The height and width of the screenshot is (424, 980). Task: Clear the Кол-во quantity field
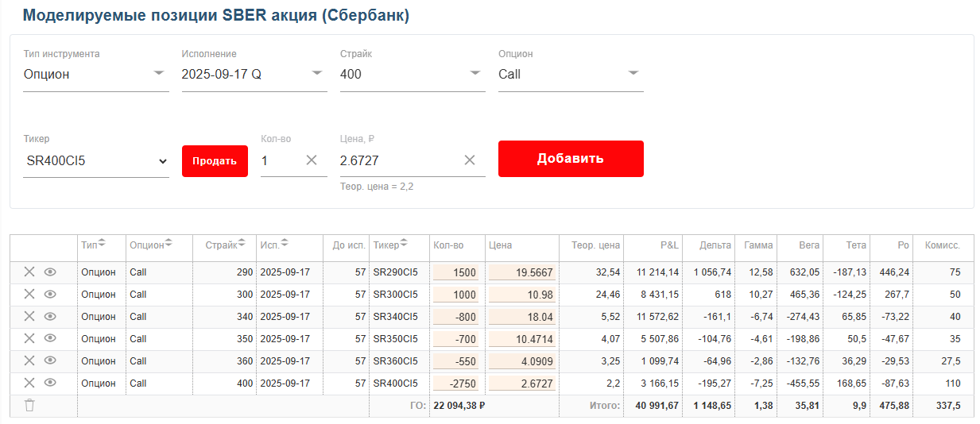pos(312,160)
